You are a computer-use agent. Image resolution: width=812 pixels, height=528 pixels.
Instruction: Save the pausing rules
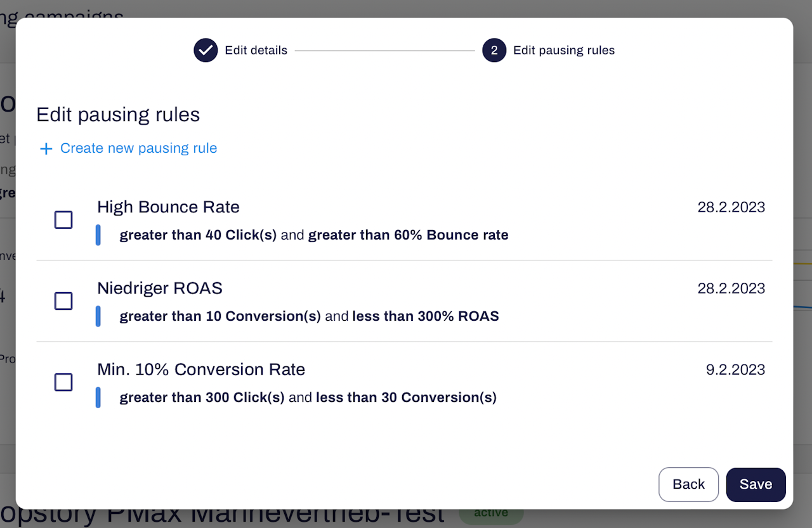(756, 484)
